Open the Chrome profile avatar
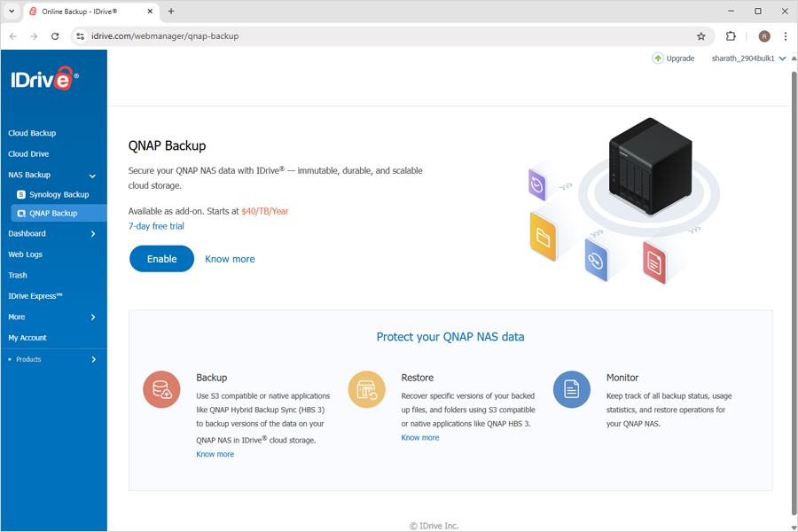The image size is (798, 532). tap(764, 36)
